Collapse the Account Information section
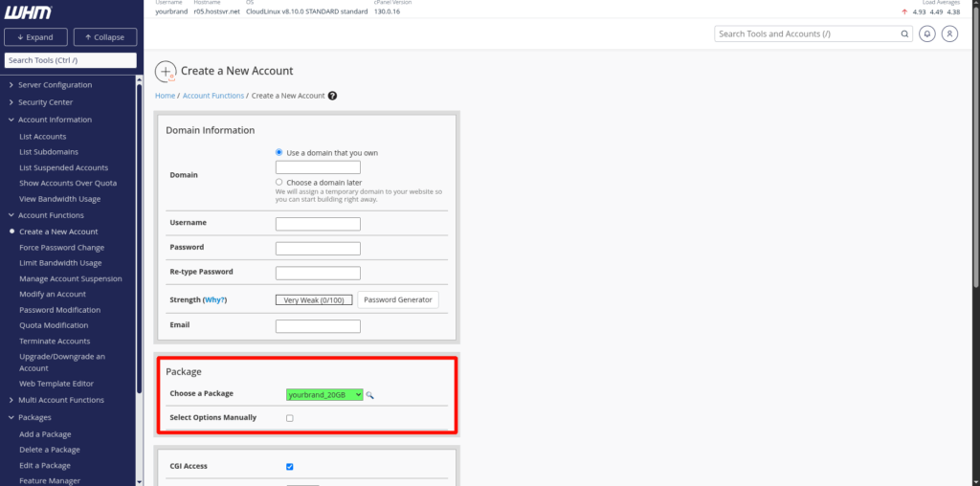Viewport: 980px width, 486px height. [x=55, y=120]
